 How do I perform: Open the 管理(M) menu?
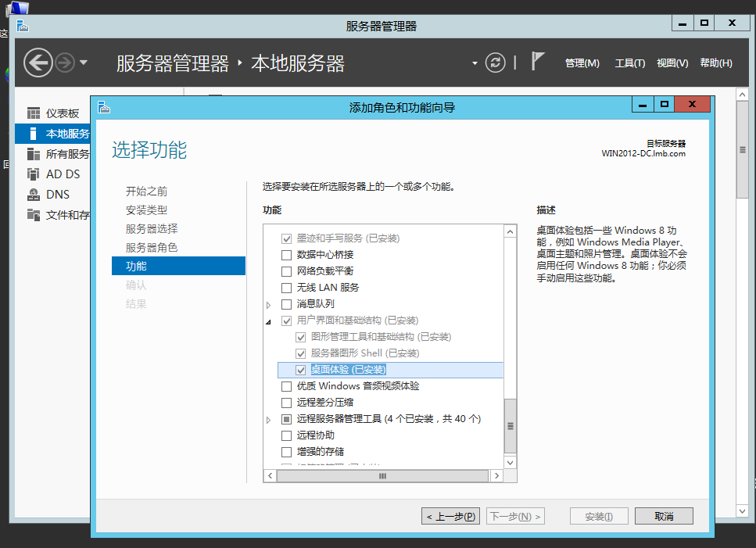coord(582,63)
